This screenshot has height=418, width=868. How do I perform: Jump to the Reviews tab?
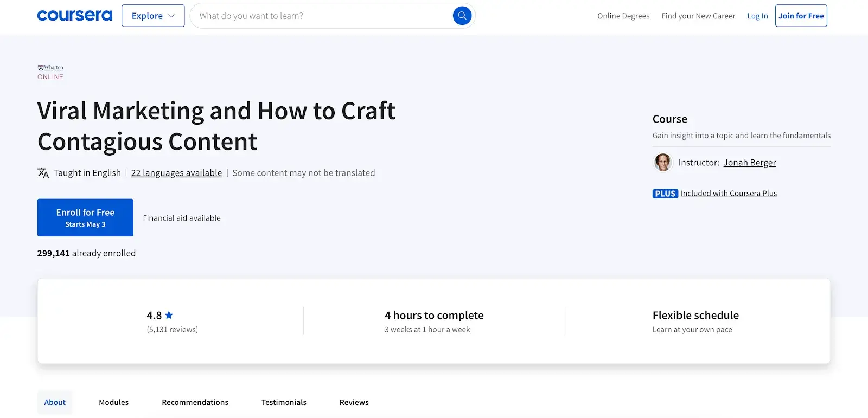(354, 402)
